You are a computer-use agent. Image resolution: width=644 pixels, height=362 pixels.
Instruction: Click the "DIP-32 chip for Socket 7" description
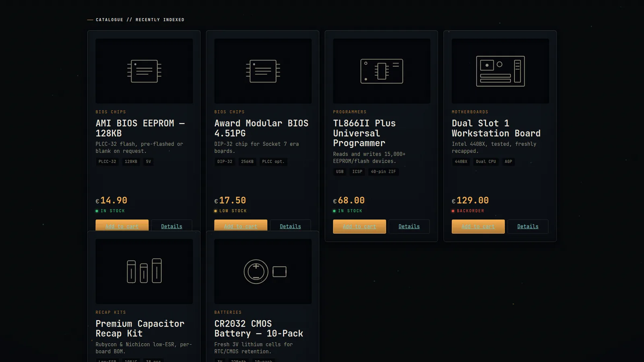click(x=257, y=148)
